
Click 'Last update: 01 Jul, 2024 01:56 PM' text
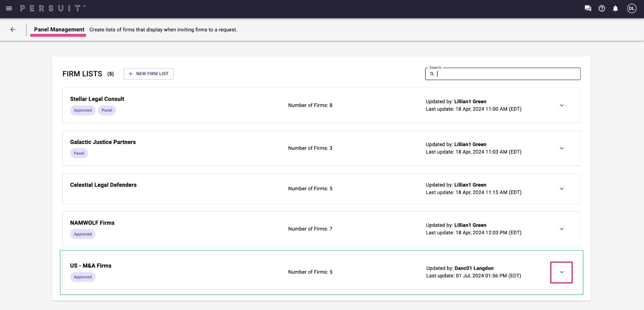point(473,276)
